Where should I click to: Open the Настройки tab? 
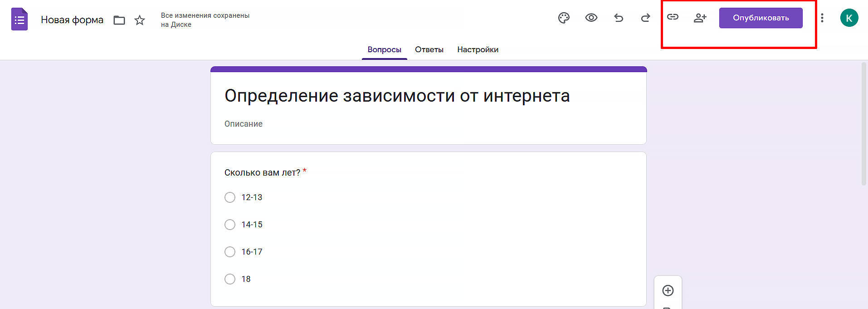pyautogui.click(x=478, y=49)
